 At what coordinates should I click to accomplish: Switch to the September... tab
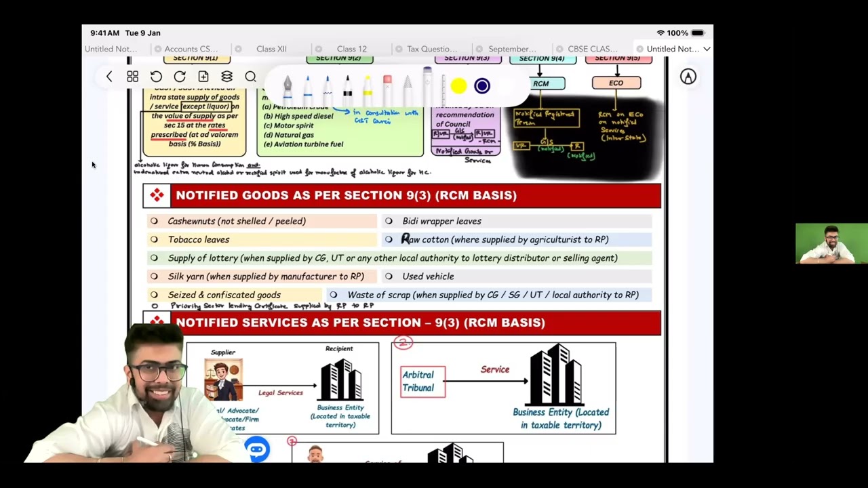(512, 49)
